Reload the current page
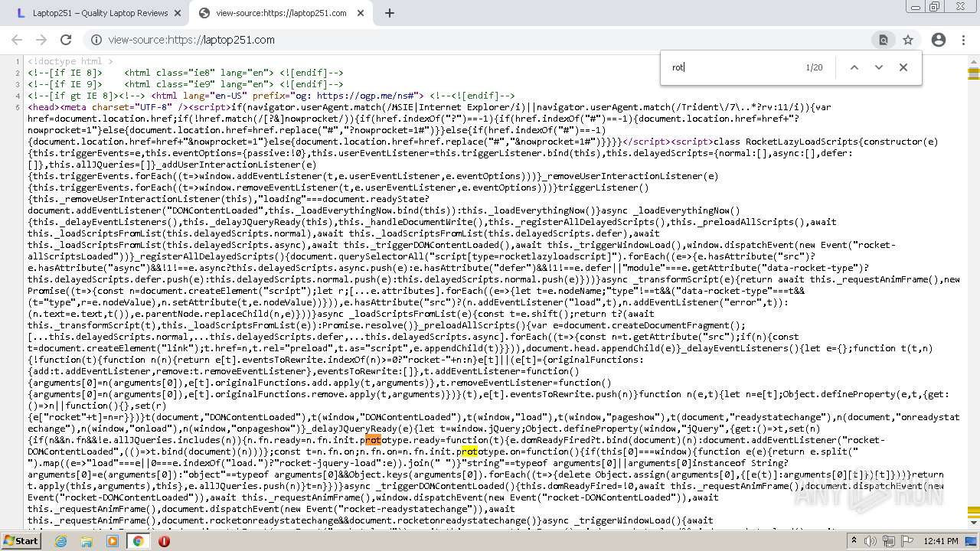Viewport: 980px width, 551px height. [x=66, y=40]
